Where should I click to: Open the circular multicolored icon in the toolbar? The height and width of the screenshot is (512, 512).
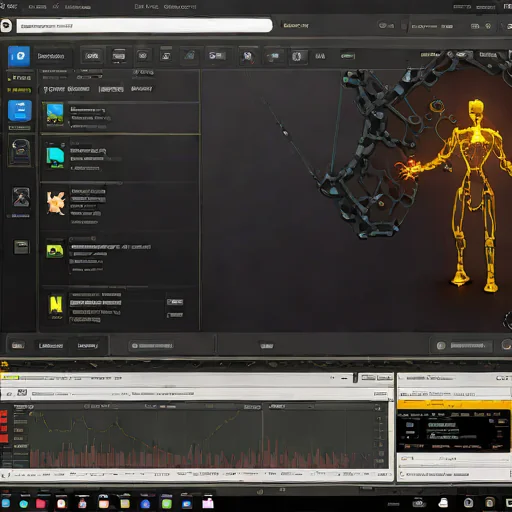point(248,56)
